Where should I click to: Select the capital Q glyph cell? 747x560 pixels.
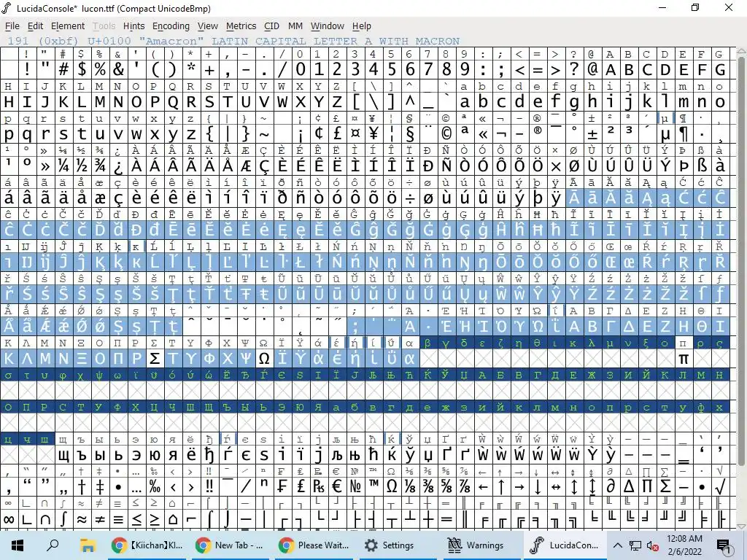[x=173, y=101]
